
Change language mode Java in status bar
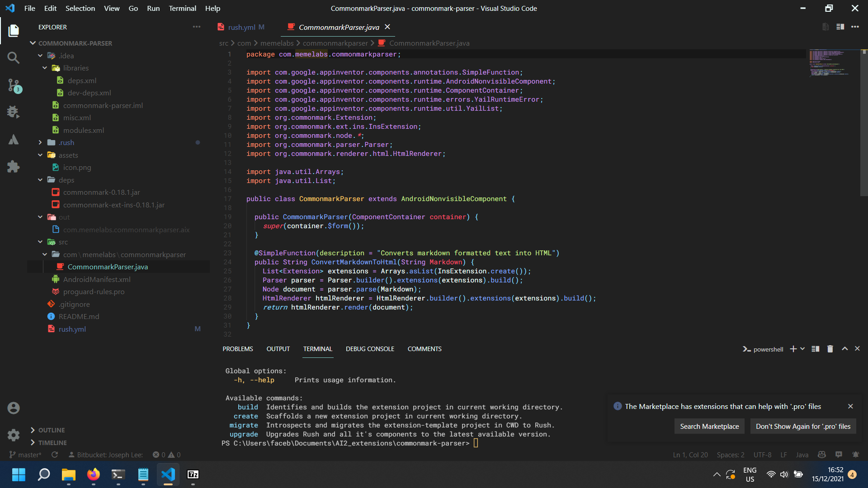tap(802, 455)
